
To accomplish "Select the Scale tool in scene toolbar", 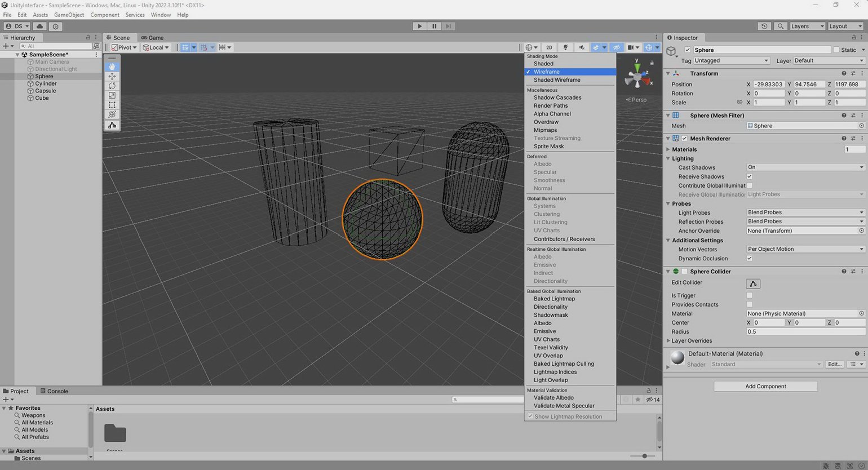I will click(x=112, y=95).
